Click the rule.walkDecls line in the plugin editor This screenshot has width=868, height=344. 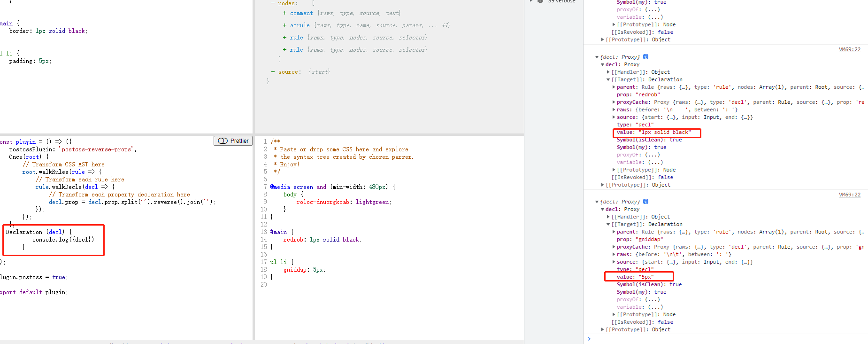coord(75,187)
